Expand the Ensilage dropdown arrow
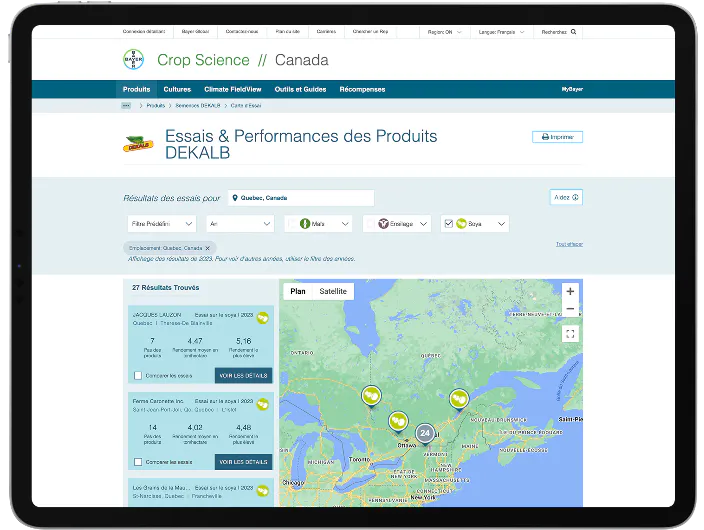This screenshot has width=704, height=530. coord(423,224)
